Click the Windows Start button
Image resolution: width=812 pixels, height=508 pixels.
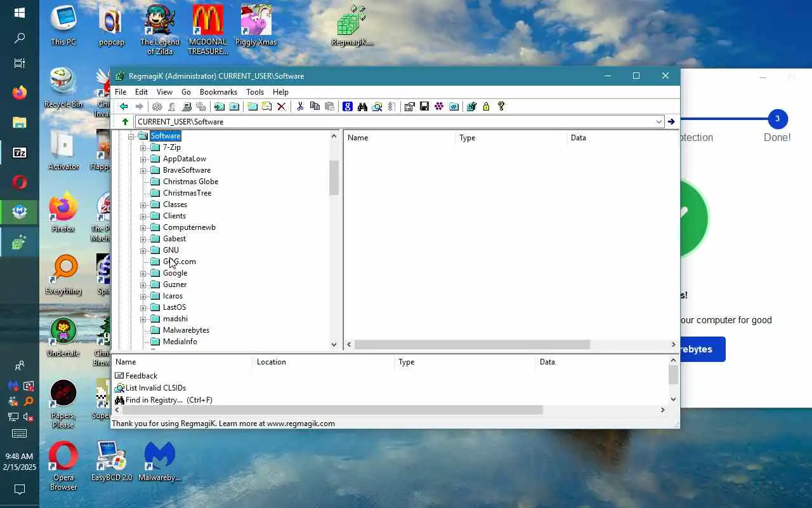coord(20,13)
